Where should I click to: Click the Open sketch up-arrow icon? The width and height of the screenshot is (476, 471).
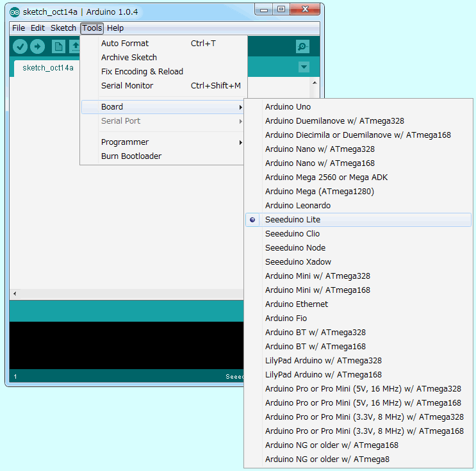point(75,47)
